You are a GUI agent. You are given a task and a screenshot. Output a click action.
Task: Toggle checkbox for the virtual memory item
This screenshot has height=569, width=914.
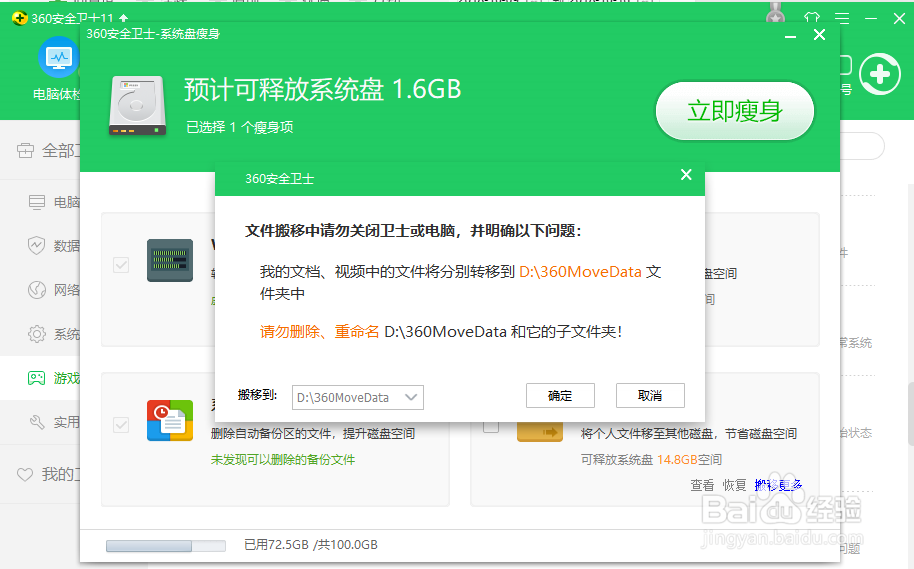pyautogui.click(x=121, y=265)
